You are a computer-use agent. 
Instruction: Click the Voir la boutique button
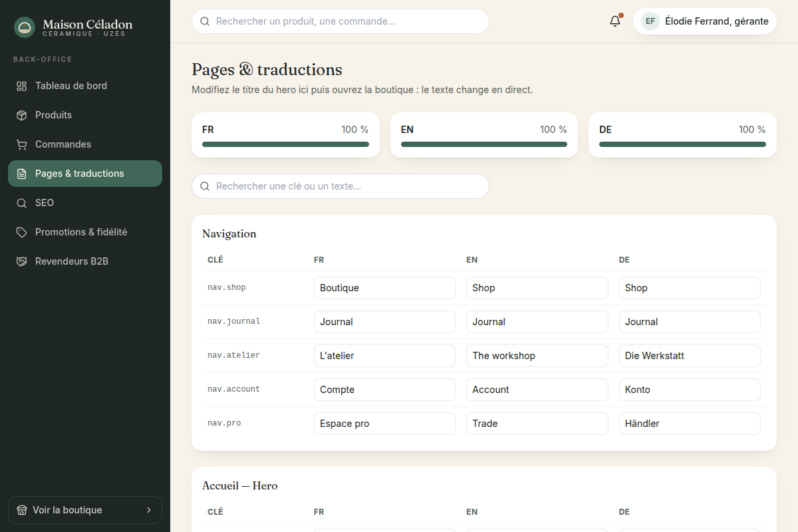[x=85, y=510]
